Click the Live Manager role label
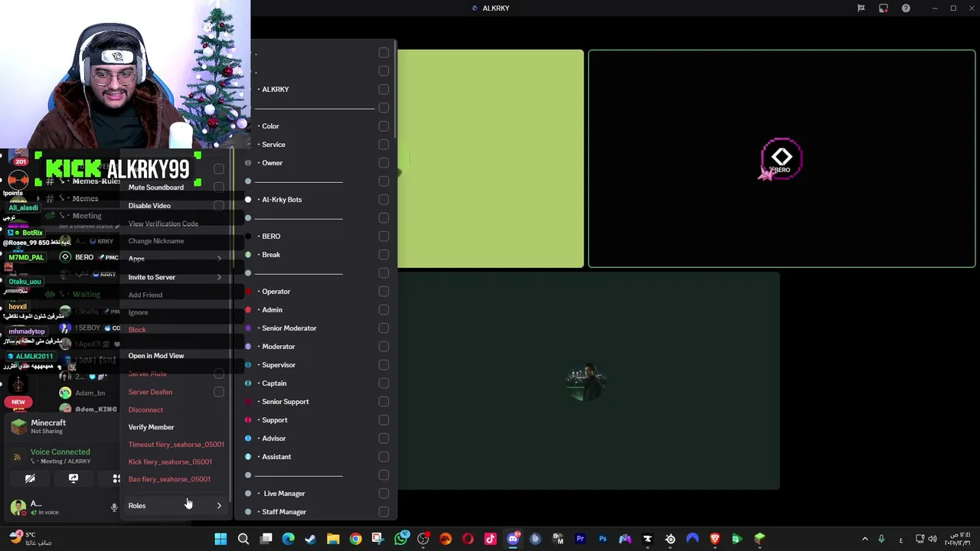This screenshot has width=980, height=551. (x=285, y=494)
